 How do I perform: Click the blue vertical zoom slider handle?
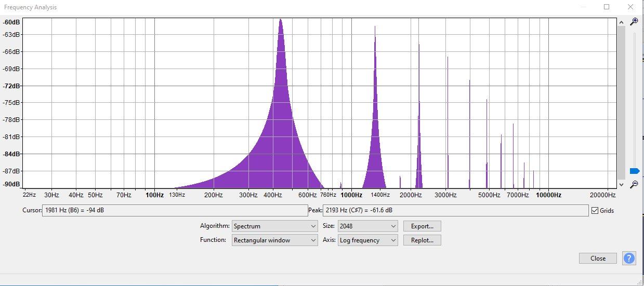[634, 171]
